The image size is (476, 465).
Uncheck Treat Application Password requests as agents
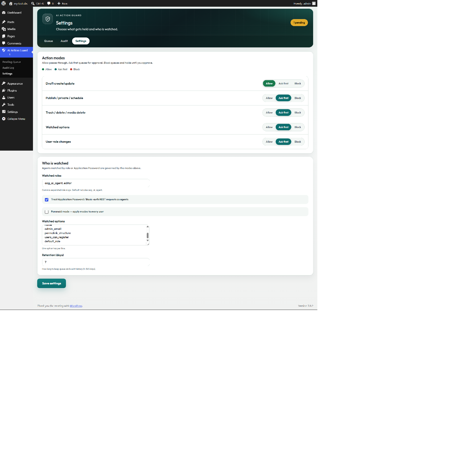click(47, 200)
